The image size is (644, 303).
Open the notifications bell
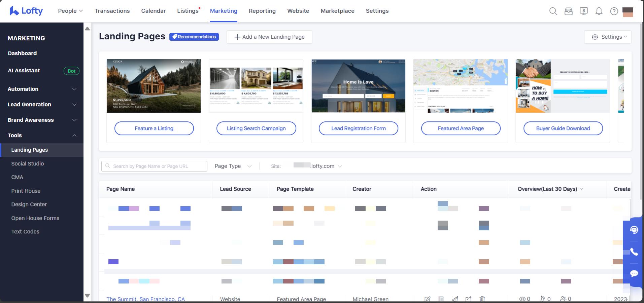coord(599,11)
